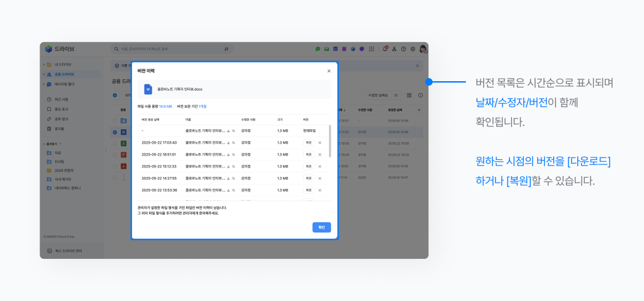644x301 pixels.
Task: Open the notifications bell
Action: click(x=385, y=49)
